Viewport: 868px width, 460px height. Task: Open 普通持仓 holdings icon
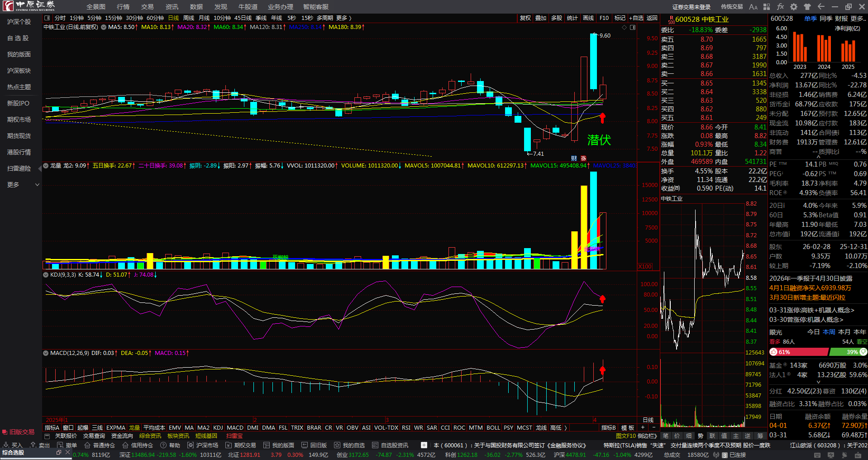tap(87, 445)
